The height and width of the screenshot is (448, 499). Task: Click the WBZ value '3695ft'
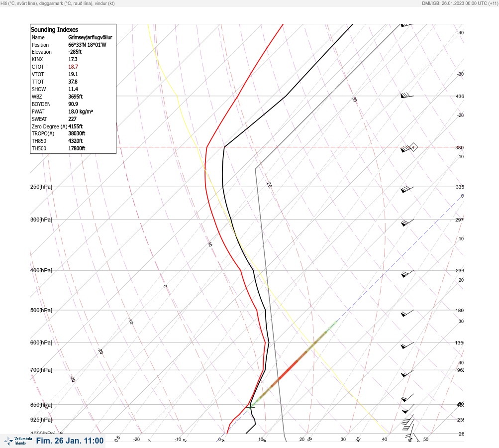pos(76,97)
